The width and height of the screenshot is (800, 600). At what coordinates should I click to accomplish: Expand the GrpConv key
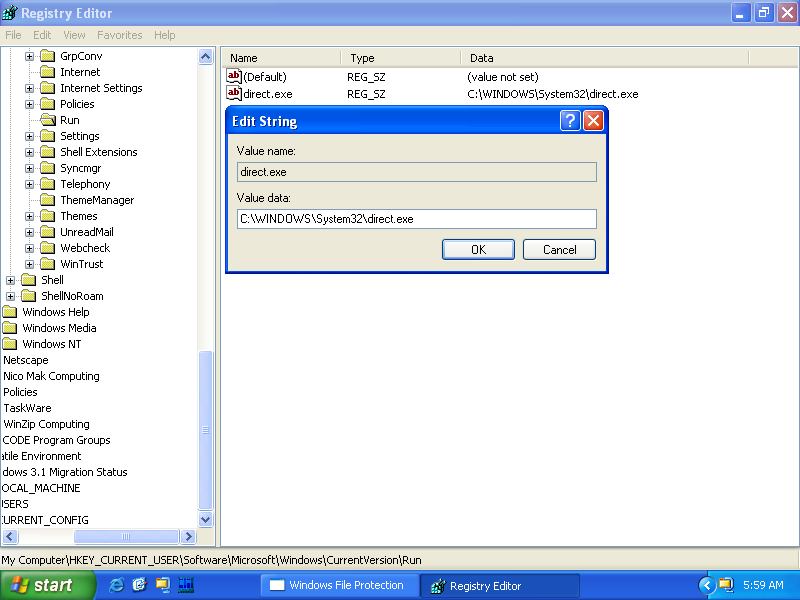pos(30,56)
